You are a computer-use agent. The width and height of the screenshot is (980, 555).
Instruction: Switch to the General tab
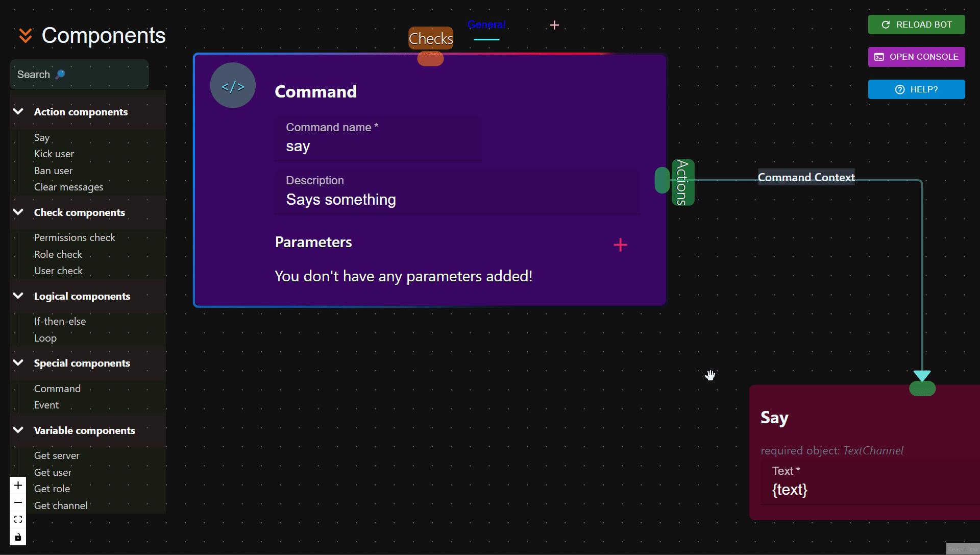486,25
